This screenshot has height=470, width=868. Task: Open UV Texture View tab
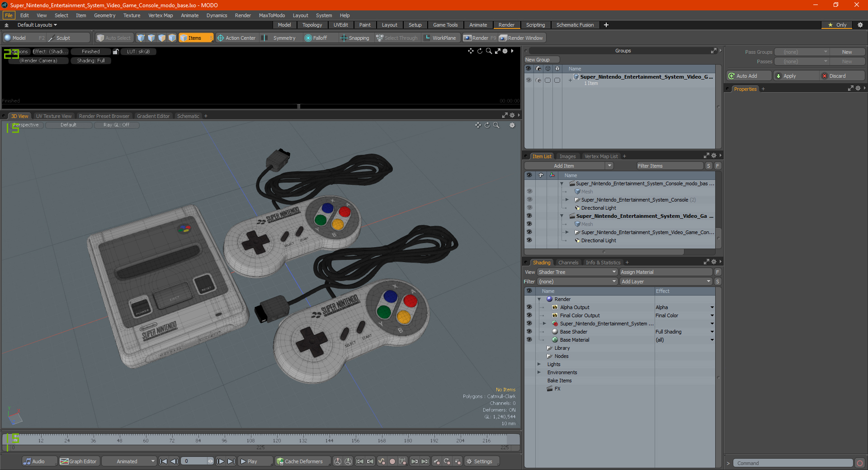(54, 116)
